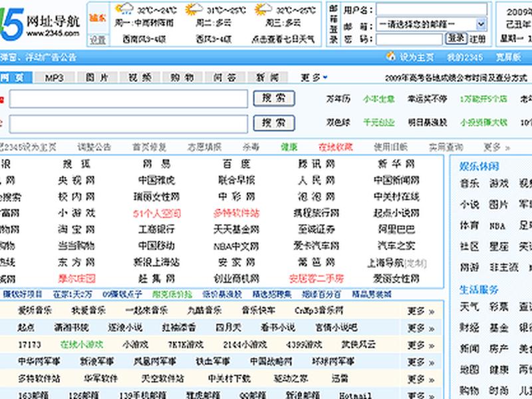Expand the 更多 search category dropdown
The image size is (532, 399).
314,78
